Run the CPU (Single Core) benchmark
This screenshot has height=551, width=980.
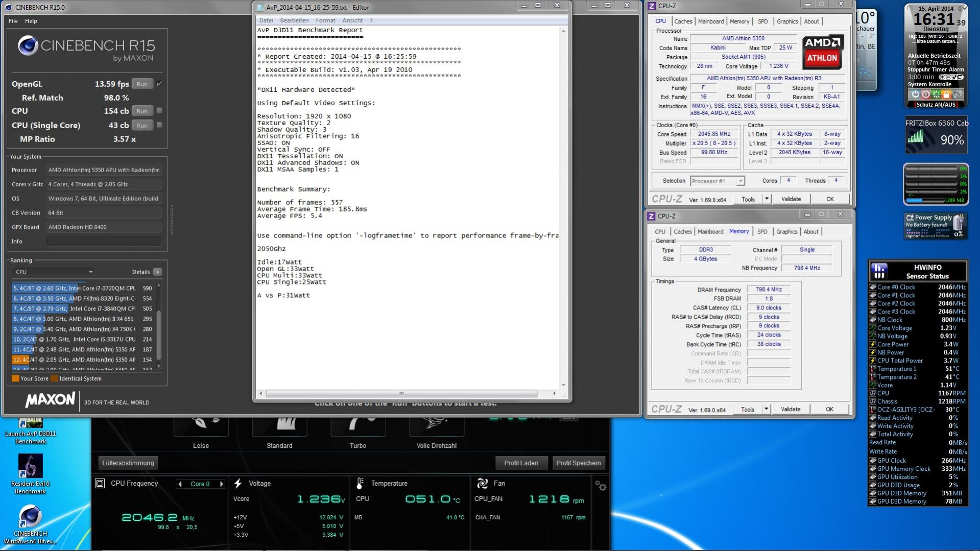(x=142, y=125)
